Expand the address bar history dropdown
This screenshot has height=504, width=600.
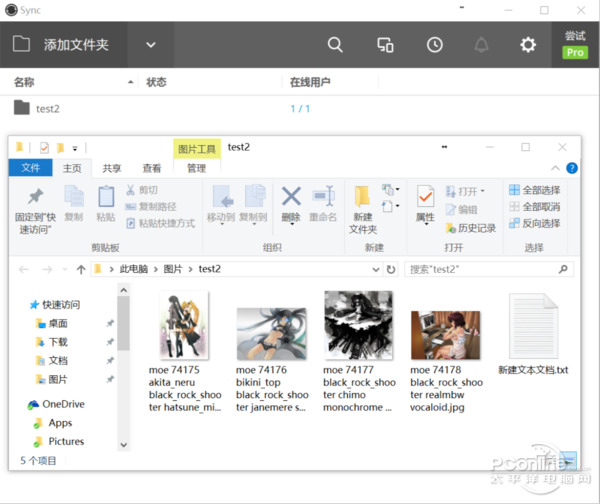(376, 269)
